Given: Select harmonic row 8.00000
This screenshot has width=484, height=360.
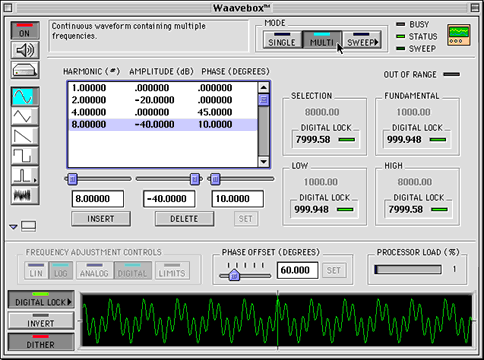Looking at the screenshot, I should pyautogui.click(x=163, y=125).
